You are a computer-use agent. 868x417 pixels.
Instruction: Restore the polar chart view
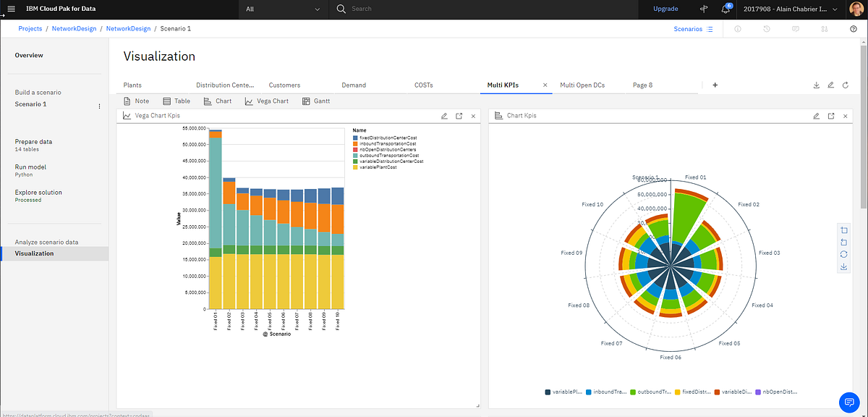(844, 254)
